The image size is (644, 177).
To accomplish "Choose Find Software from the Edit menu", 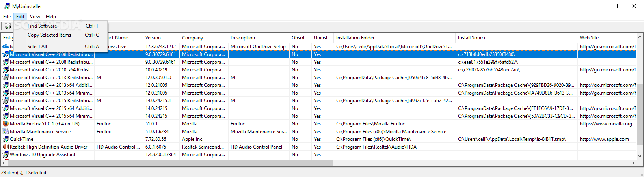I will pos(61,26).
